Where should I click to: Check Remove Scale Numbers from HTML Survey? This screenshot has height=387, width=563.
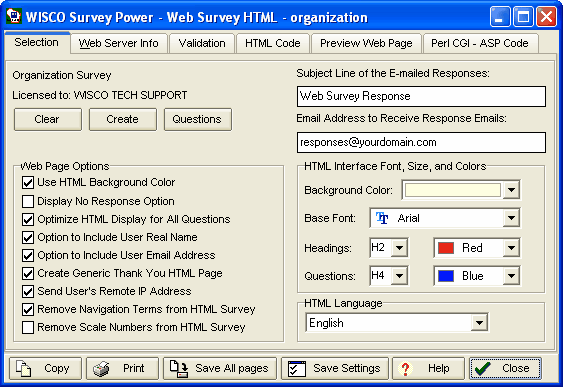tap(28, 327)
